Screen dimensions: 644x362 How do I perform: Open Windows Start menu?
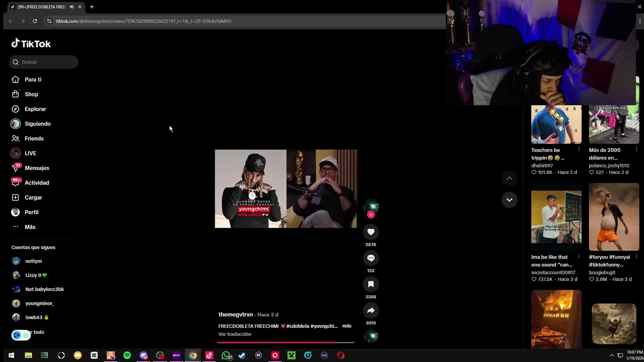click(11, 355)
